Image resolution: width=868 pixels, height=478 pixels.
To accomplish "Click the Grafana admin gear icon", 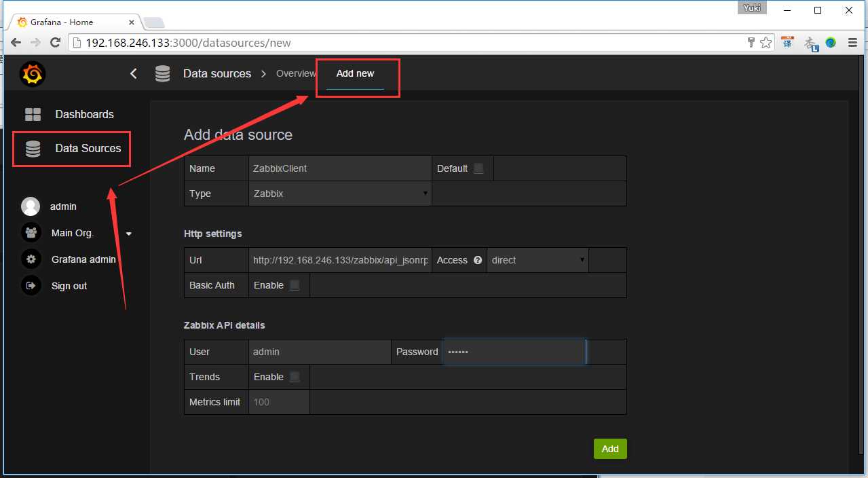I will 31,259.
